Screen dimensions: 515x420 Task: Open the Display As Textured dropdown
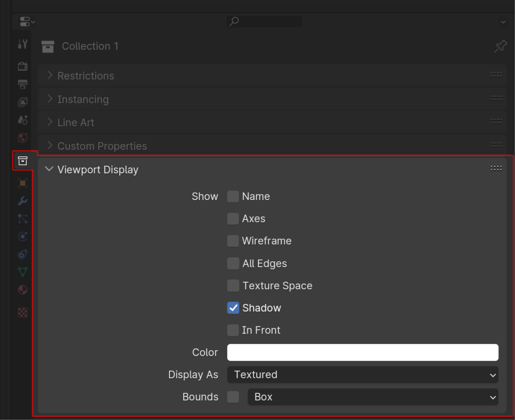[363, 375]
